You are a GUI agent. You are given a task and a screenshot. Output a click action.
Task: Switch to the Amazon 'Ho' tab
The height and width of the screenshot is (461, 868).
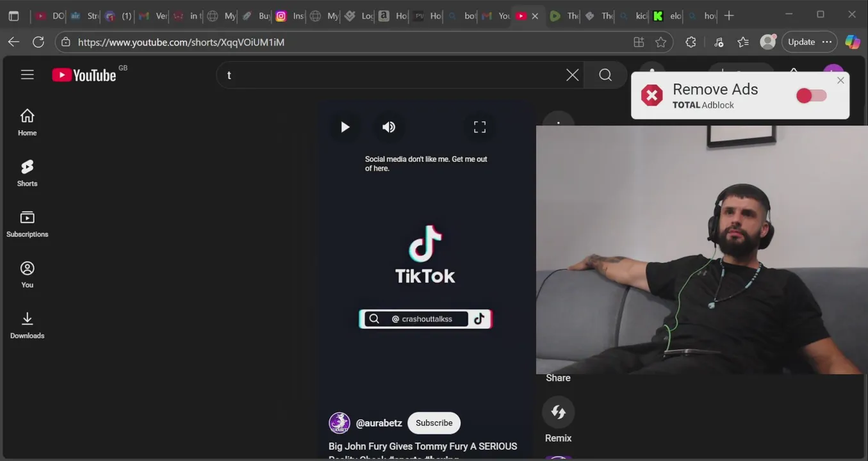(x=392, y=16)
